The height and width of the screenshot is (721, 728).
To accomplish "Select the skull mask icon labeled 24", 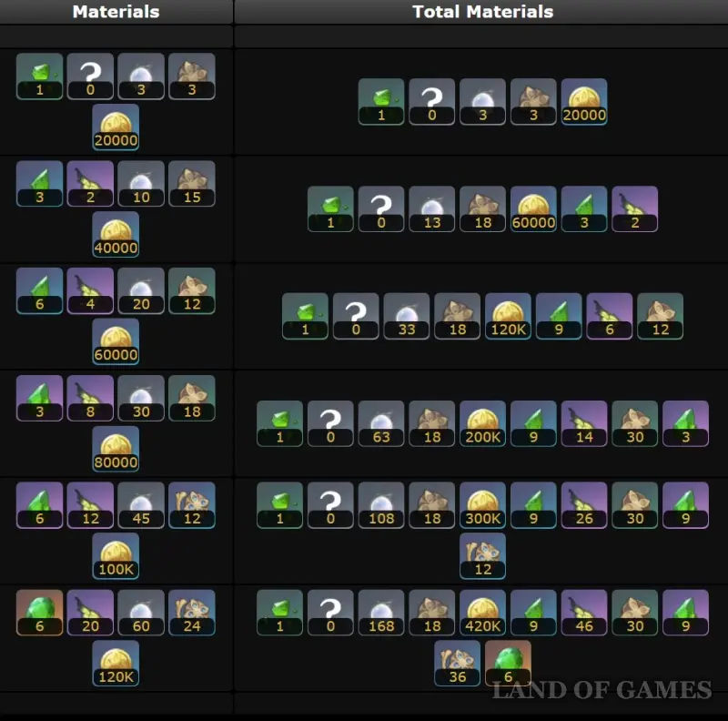I will coord(192,613).
